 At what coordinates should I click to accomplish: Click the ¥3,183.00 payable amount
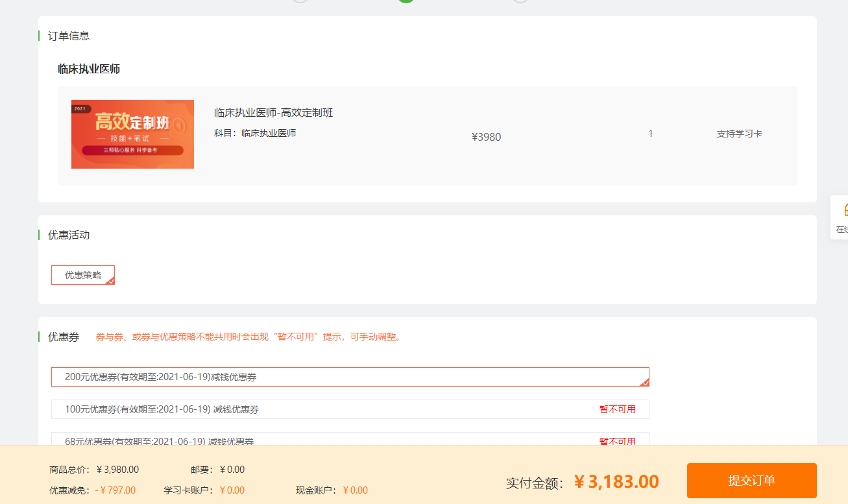616,482
